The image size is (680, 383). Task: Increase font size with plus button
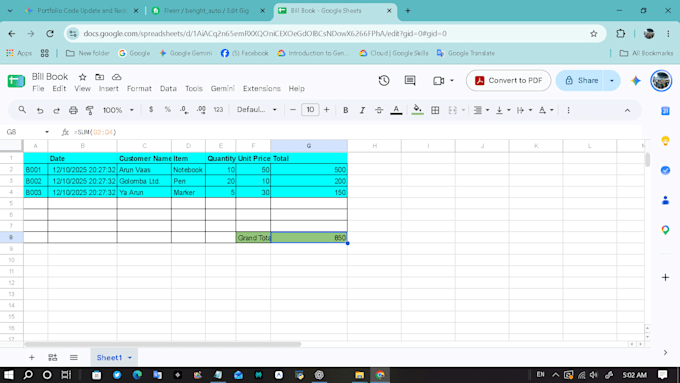(327, 110)
